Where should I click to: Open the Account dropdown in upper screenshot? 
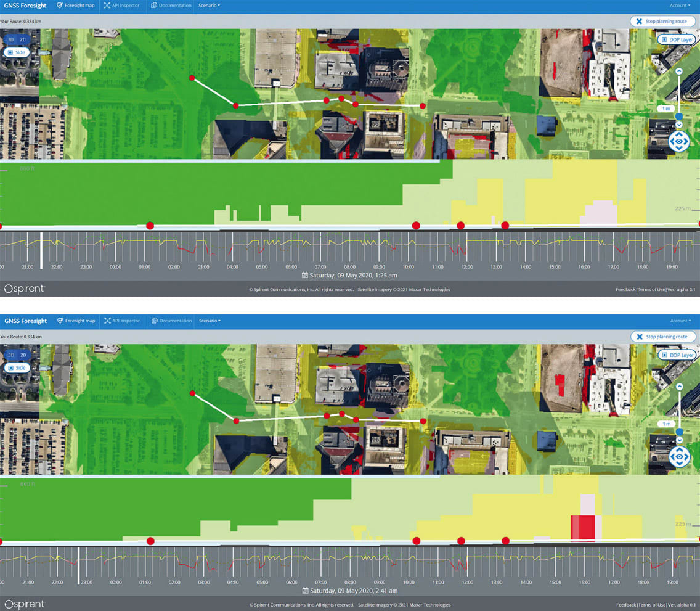coord(680,6)
